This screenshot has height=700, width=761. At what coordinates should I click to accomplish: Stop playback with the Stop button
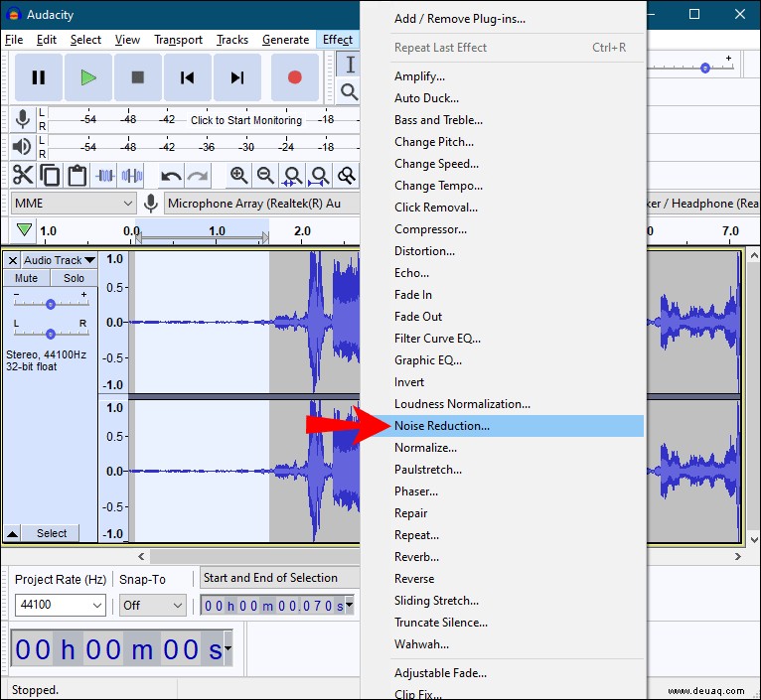pos(138,77)
